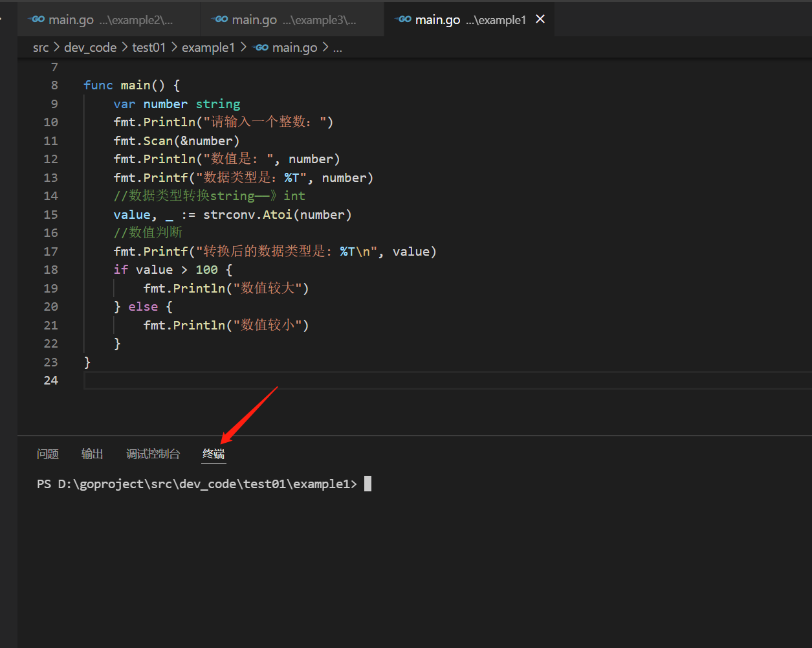Screen dimensions: 812x648
Task: Click the '转换后的数据类型是' Printf line
Action: [x=275, y=252]
